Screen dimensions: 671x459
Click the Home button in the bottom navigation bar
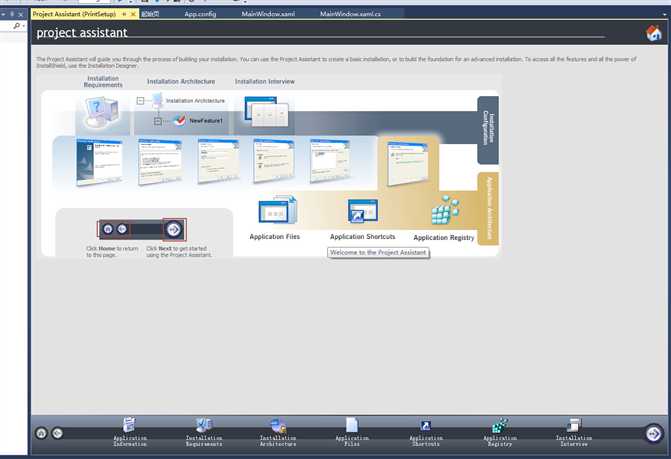pos(41,433)
